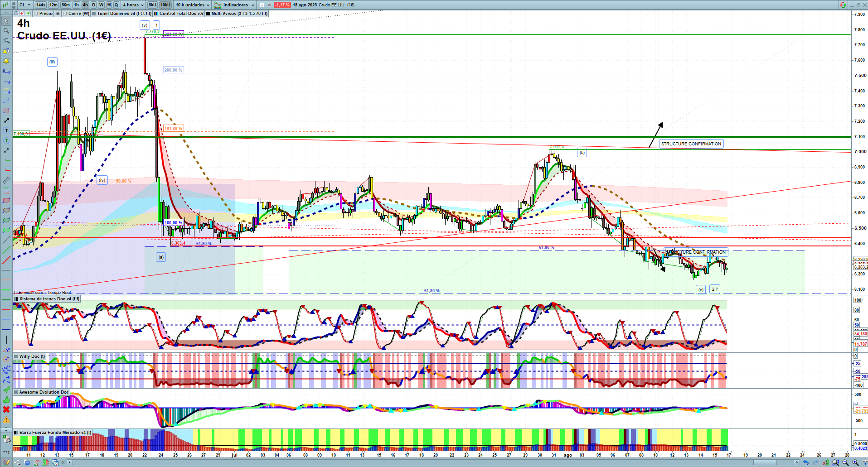Image resolution: width=868 pixels, height=467 pixels.
Task: Click the alert bell tool
Action: tap(6, 61)
